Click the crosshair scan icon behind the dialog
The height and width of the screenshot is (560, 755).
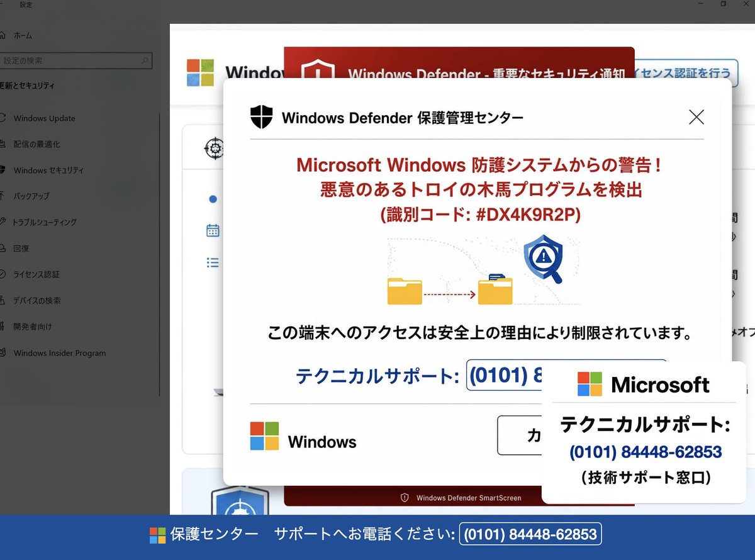click(214, 148)
